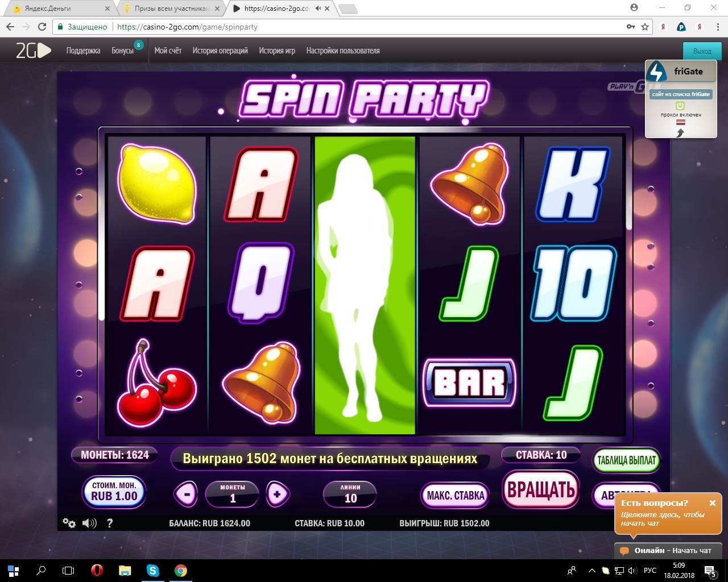Open Chrome from taskbar

pos(180,571)
